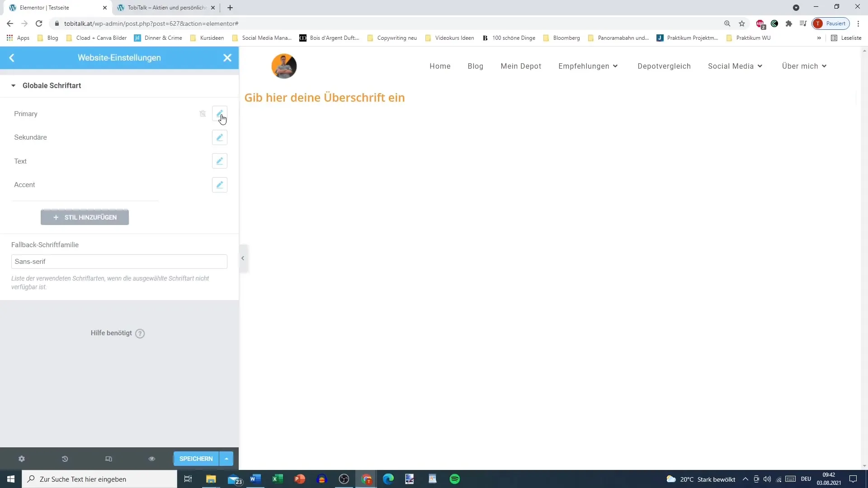The height and width of the screenshot is (488, 868).
Task: Select the heading 'Gib hier deine Überschrift ein'
Action: click(x=325, y=98)
